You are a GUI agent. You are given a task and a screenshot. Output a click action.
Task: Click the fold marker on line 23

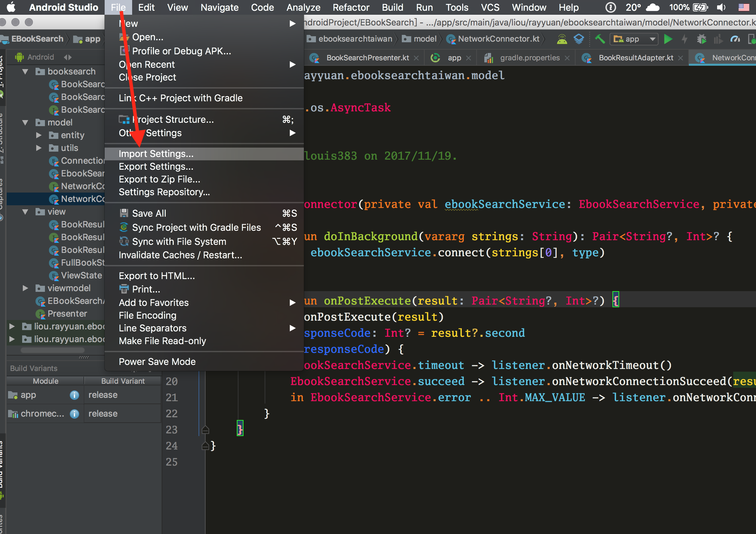(206, 430)
